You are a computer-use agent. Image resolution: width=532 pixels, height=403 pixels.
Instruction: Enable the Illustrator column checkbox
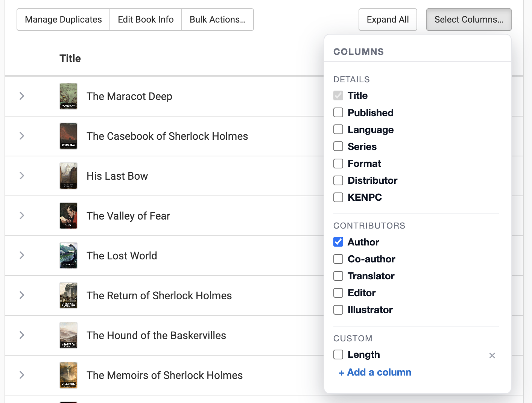pyautogui.click(x=338, y=310)
